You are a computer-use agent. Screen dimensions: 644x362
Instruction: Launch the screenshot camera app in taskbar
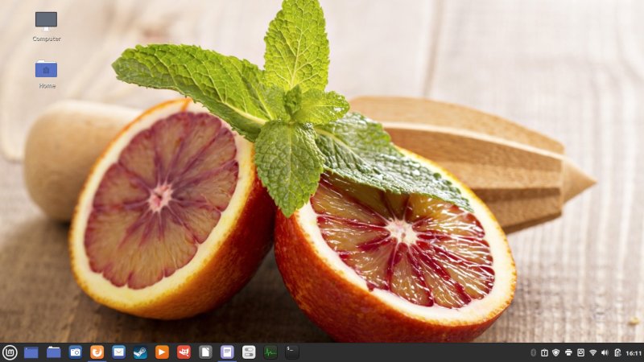(x=76, y=352)
